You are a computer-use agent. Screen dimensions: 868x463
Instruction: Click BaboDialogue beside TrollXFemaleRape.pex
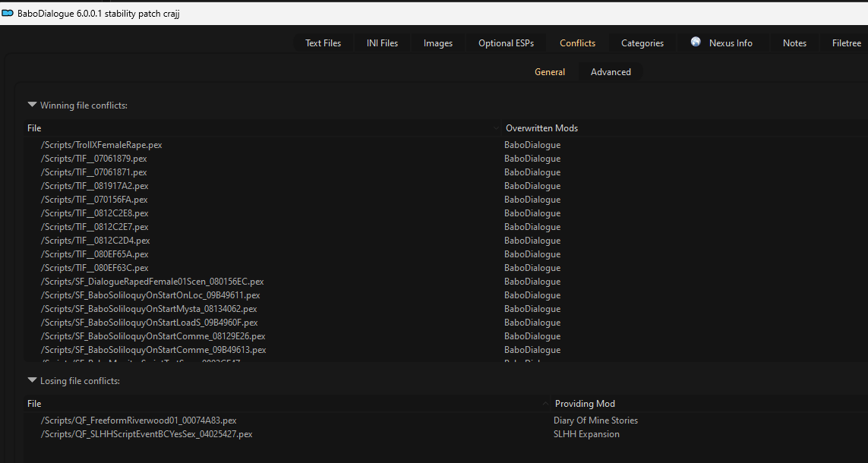point(532,145)
